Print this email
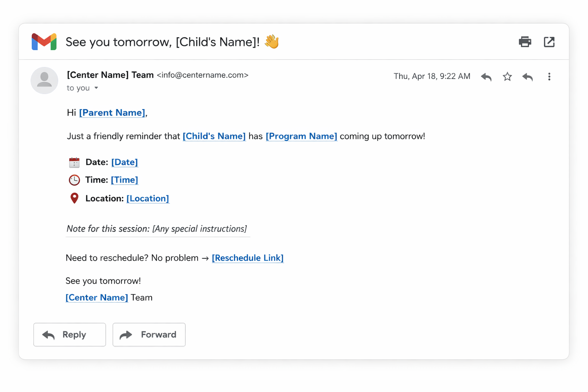The width and height of the screenshot is (588, 392). click(525, 42)
